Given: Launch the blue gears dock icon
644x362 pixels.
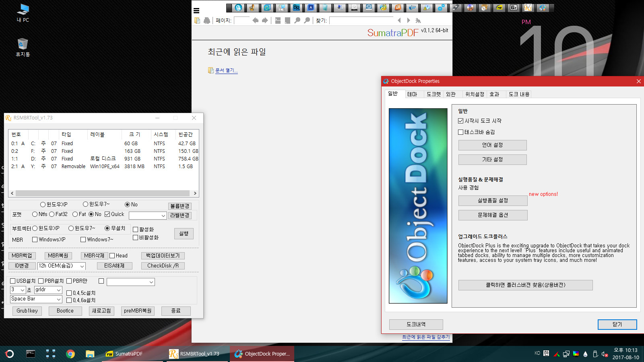Looking at the screenshot, I should tap(441, 8).
